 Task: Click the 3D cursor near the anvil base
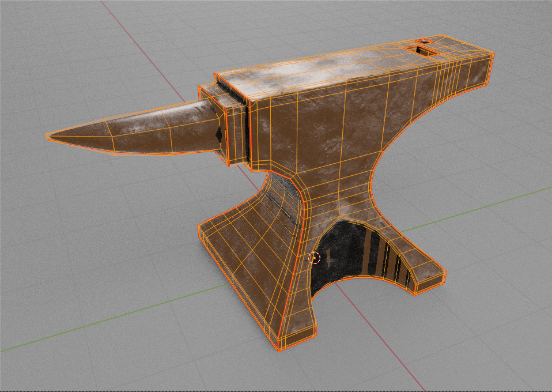[x=315, y=258]
